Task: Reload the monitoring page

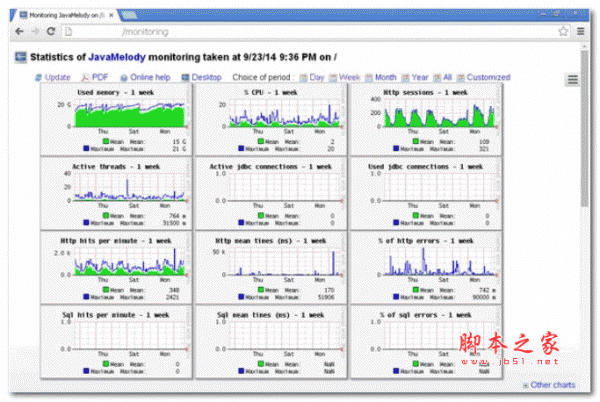Action: point(51,31)
